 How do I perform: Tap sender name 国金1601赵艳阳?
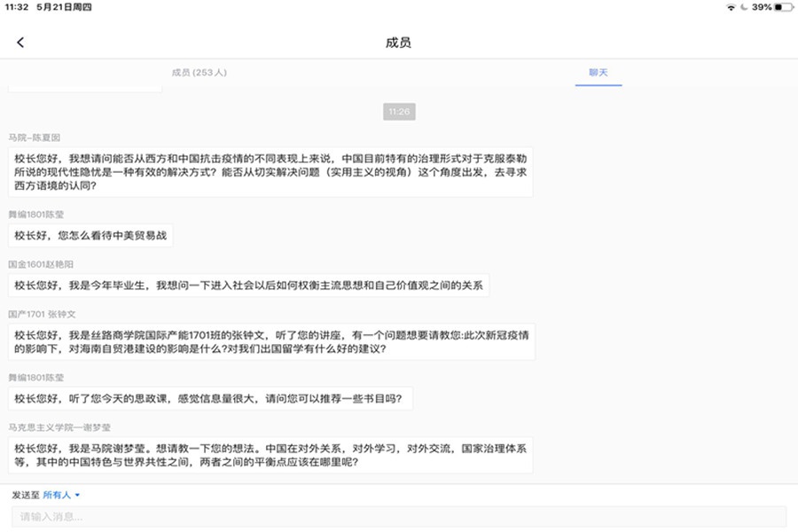(41, 264)
